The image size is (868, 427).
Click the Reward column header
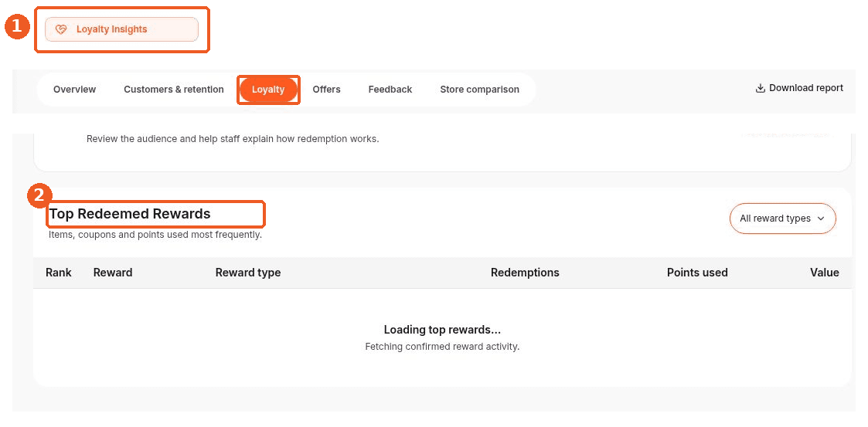point(113,273)
